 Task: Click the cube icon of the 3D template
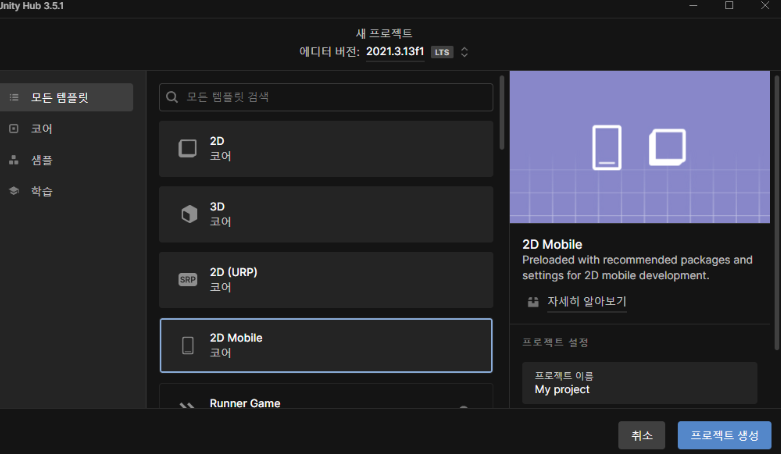click(189, 214)
